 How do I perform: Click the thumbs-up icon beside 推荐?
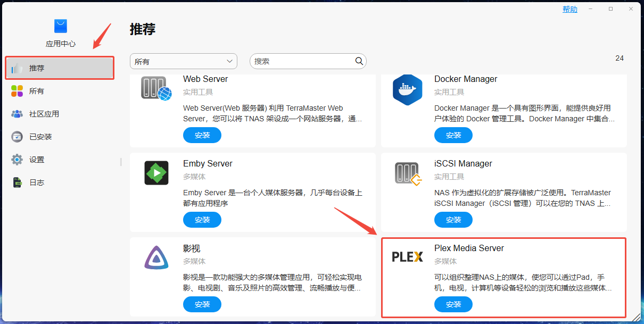point(18,68)
